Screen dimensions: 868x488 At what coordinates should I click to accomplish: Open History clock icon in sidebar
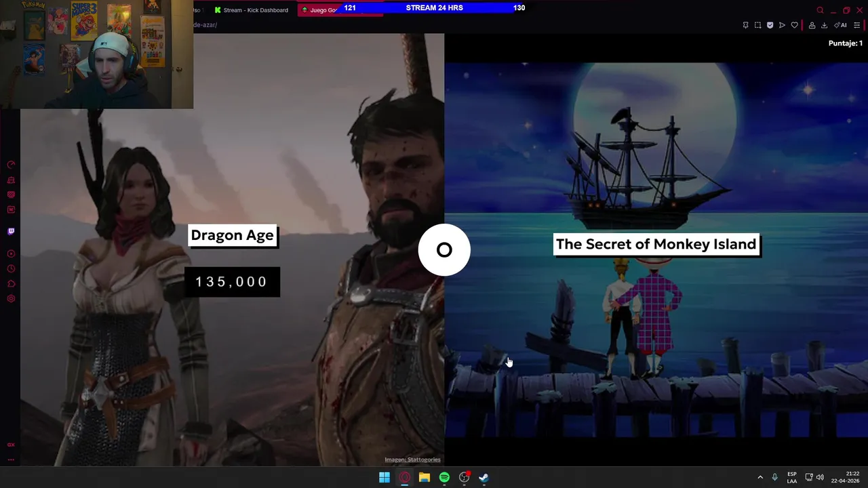point(11,269)
